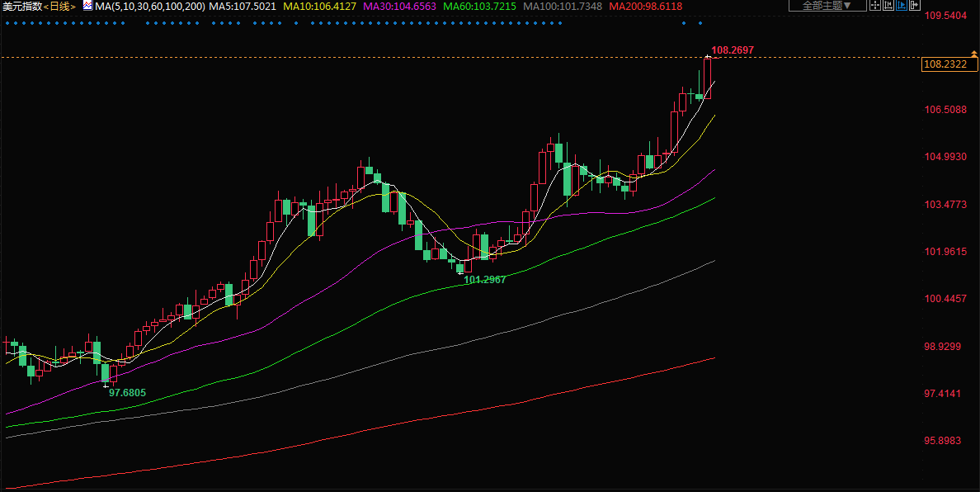Select the white MA5 value label
Viewport: 980px width, 492px height.
242,7
